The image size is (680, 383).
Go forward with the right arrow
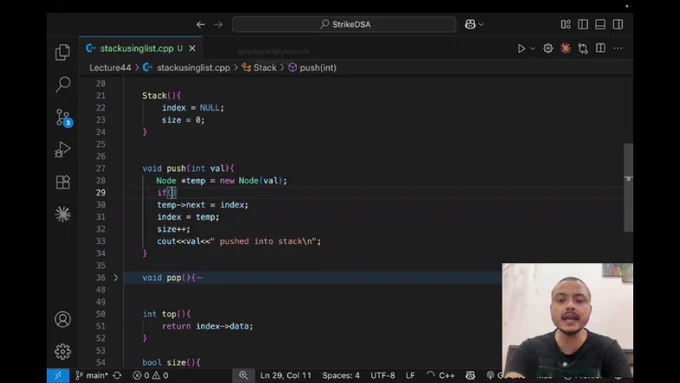coord(218,24)
